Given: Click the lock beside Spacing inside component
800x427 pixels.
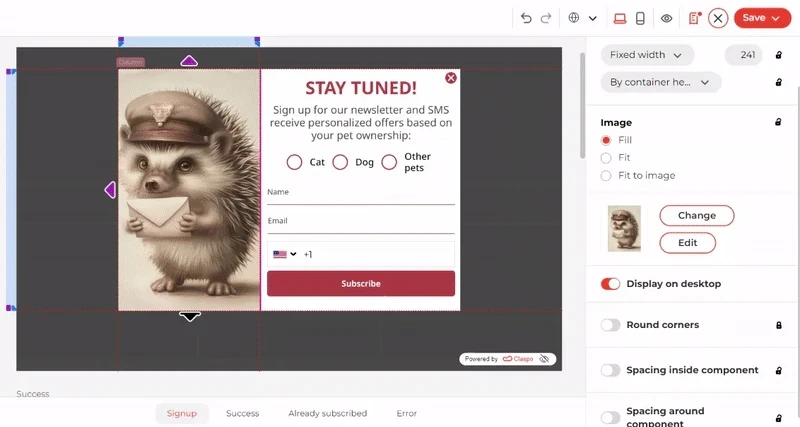Looking at the screenshot, I should [x=779, y=370].
